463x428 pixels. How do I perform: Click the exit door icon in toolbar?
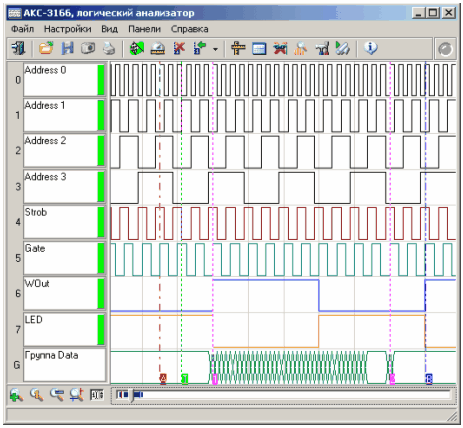point(18,49)
